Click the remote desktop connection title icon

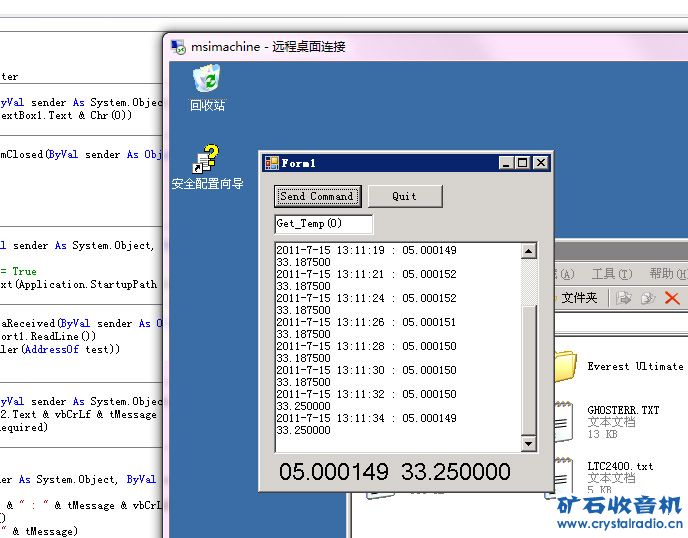coord(178,46)
